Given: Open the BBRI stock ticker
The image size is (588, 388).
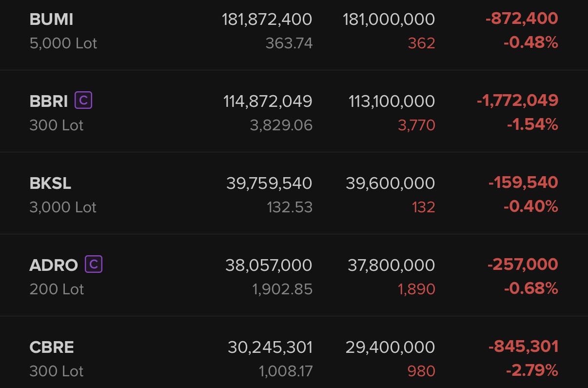Looking at the screenshot, I should tap(48, 102).
